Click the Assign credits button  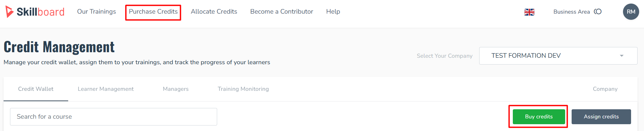click(x=601, y=117)
